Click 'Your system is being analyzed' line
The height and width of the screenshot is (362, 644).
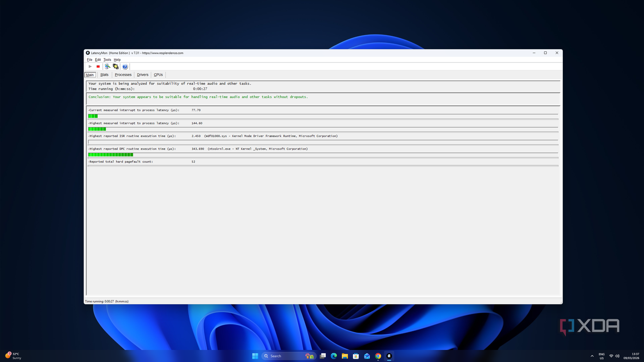point(170,83)
